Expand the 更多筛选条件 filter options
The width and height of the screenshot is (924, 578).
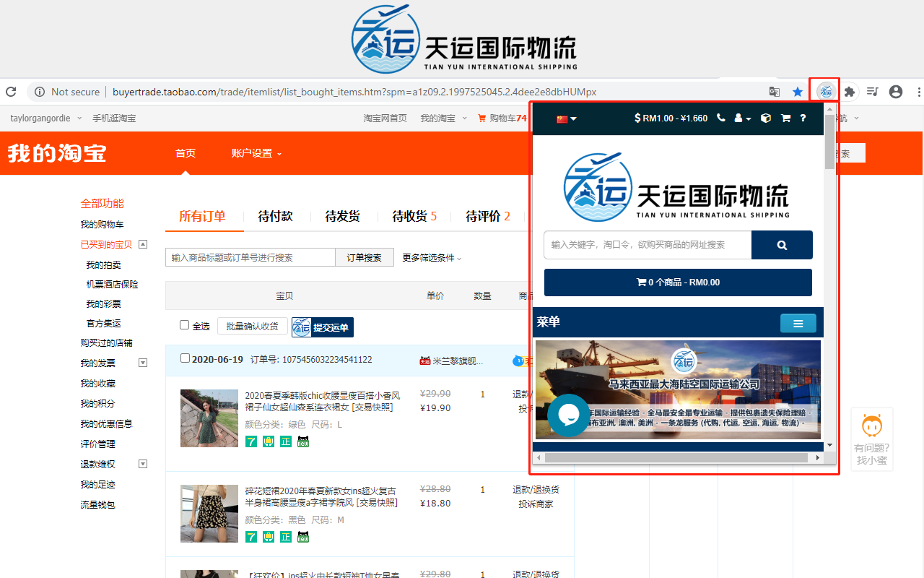pos(432,258)
